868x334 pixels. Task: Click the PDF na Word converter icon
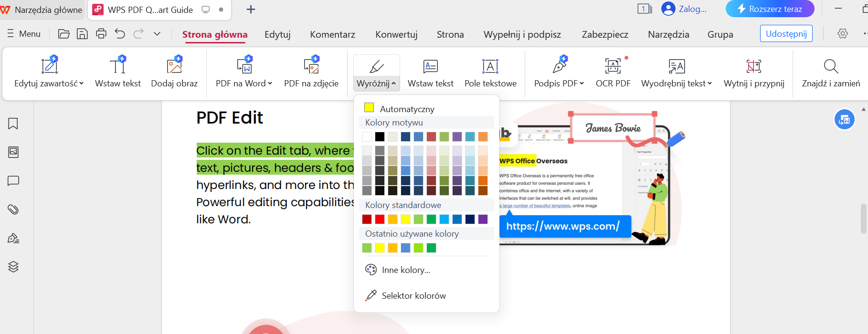click(x=244, y=65)
